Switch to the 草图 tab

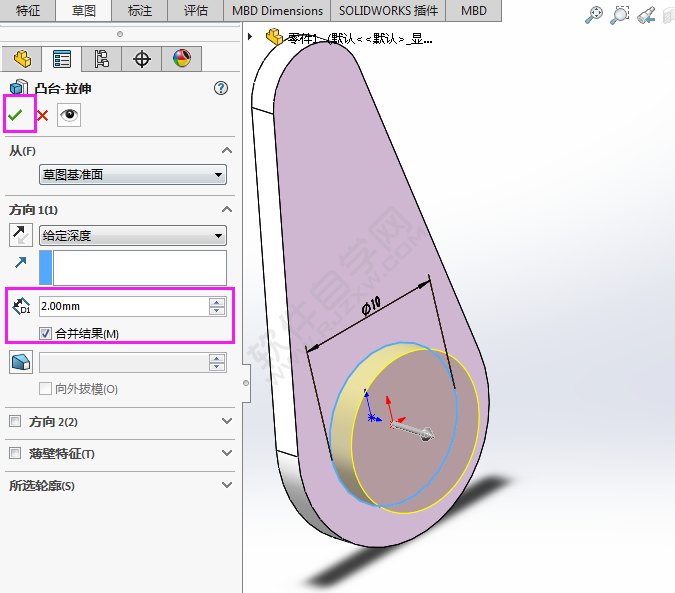coord(84,10)
